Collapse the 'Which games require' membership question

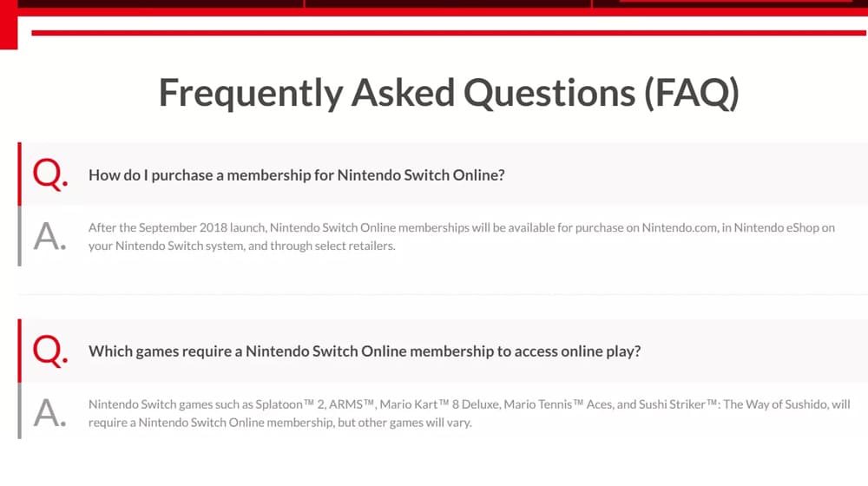443,351
